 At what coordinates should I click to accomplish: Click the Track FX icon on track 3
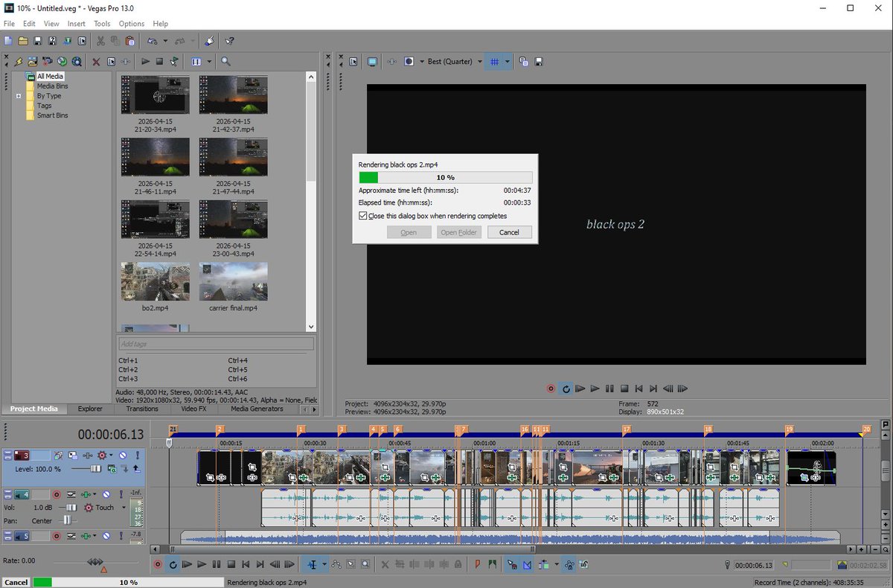tap(88, 456)
